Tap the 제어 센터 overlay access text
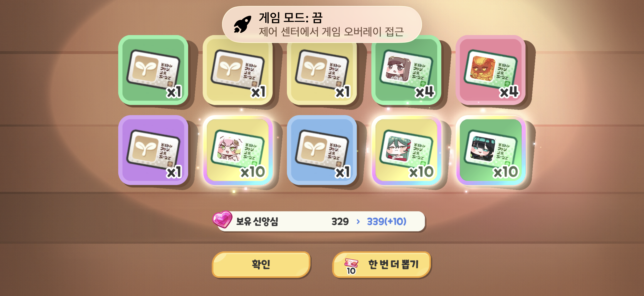The image size is (644, 296). point(331,32)
